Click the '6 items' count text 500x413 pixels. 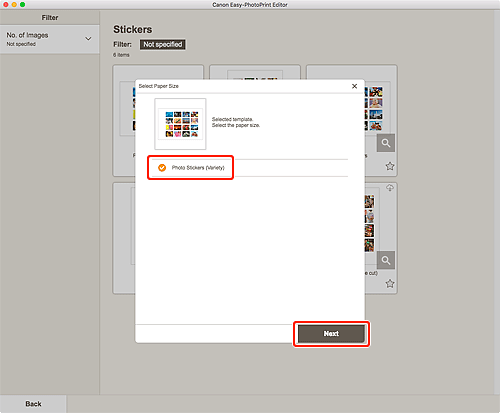(121, 55)
